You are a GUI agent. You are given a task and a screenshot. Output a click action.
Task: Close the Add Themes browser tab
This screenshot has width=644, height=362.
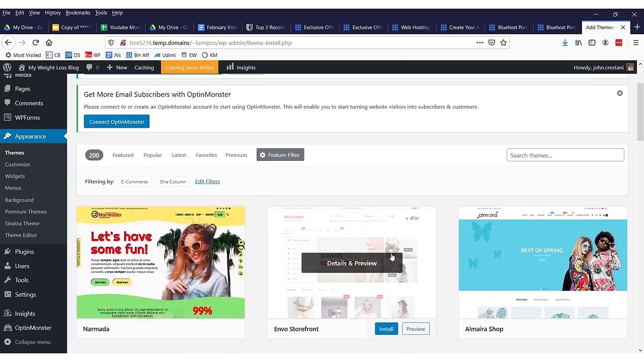click(x=623, y=27)
